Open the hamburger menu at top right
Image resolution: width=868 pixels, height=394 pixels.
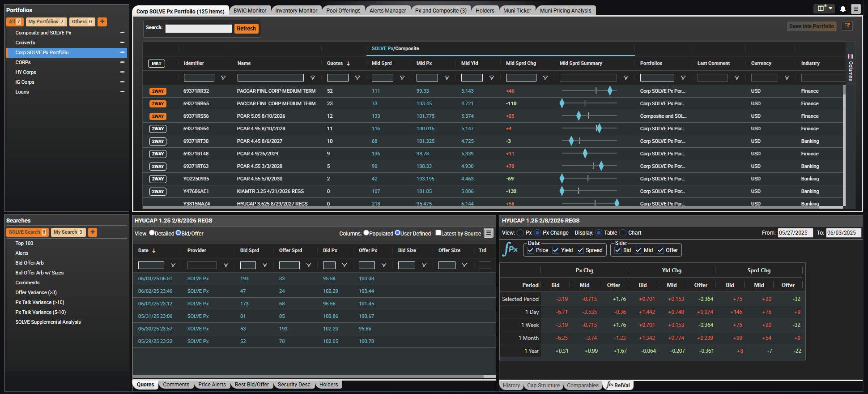pyautogui.click(x=856, y=9)
